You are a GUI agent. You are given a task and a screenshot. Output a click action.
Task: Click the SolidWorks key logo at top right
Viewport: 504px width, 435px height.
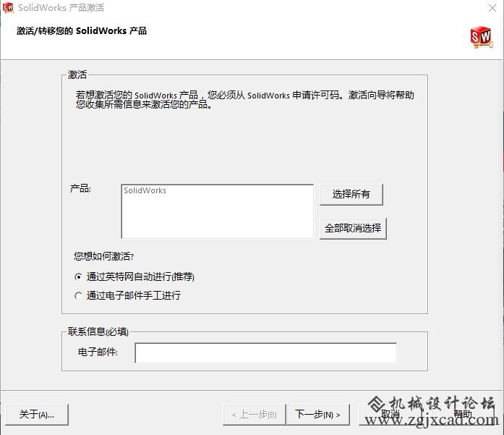481,38
